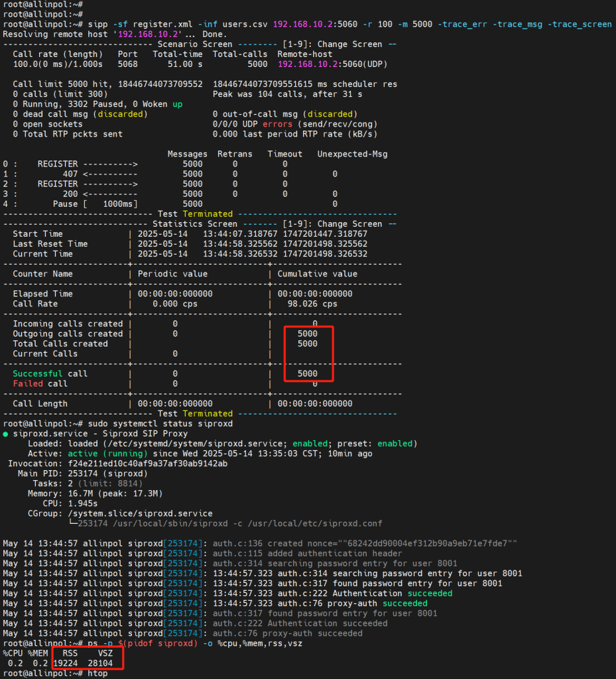Select the 'Call Length' counter label
This screenshot has width=616, height=679.
[40, 404]
